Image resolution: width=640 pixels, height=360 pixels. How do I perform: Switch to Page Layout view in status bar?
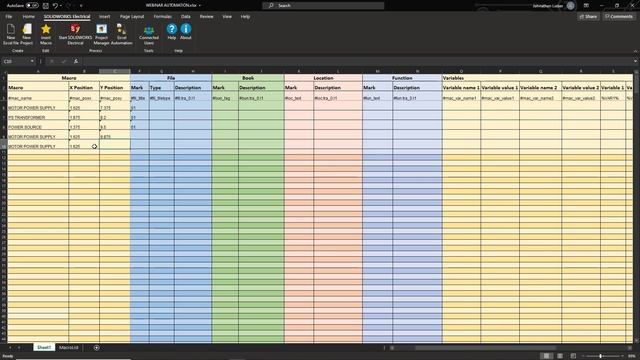(x=560, y=356)
